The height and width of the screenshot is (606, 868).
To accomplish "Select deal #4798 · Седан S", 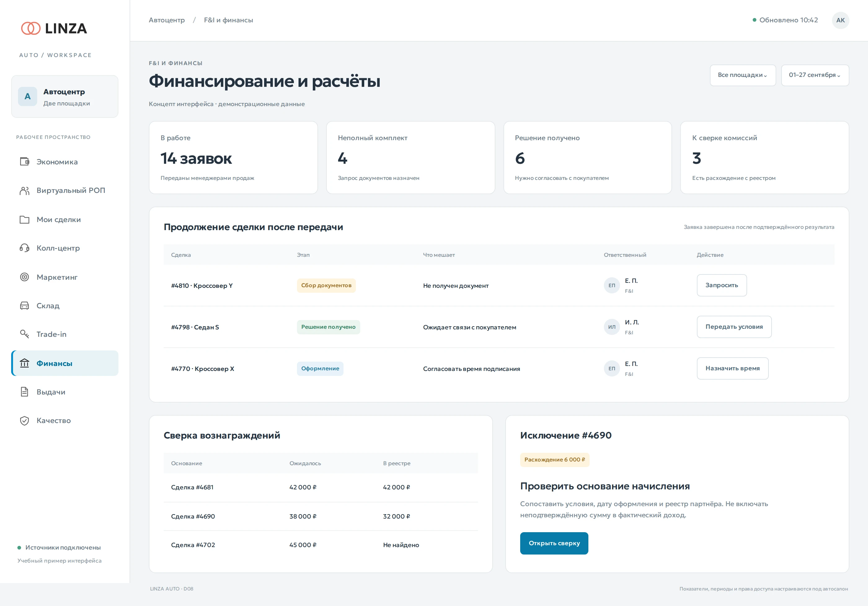I will click(x=195, y=328).
